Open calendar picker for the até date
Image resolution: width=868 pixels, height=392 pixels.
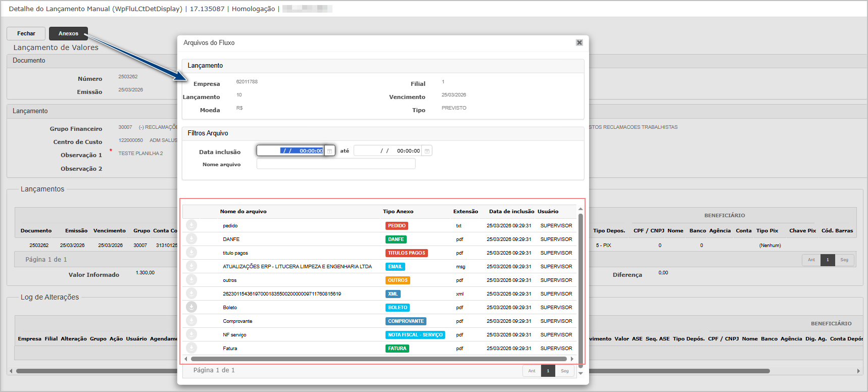[427, 151]
